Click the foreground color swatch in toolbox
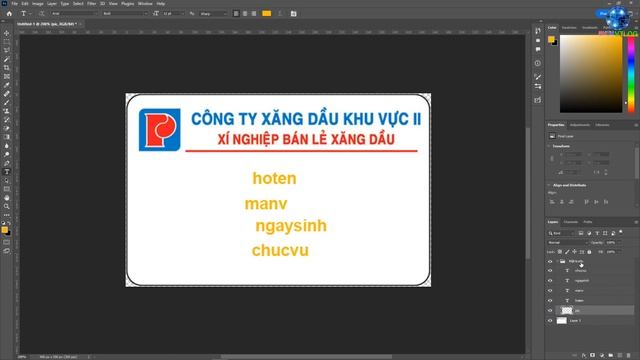The width and height of the screenshot is (640, 360). tap(4, 230)
